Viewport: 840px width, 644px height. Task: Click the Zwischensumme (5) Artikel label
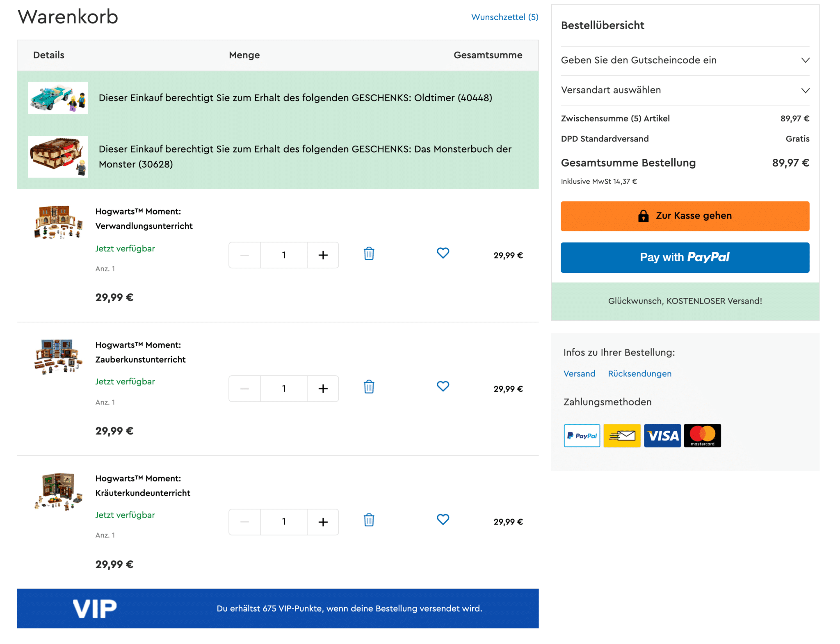[615, 119]
